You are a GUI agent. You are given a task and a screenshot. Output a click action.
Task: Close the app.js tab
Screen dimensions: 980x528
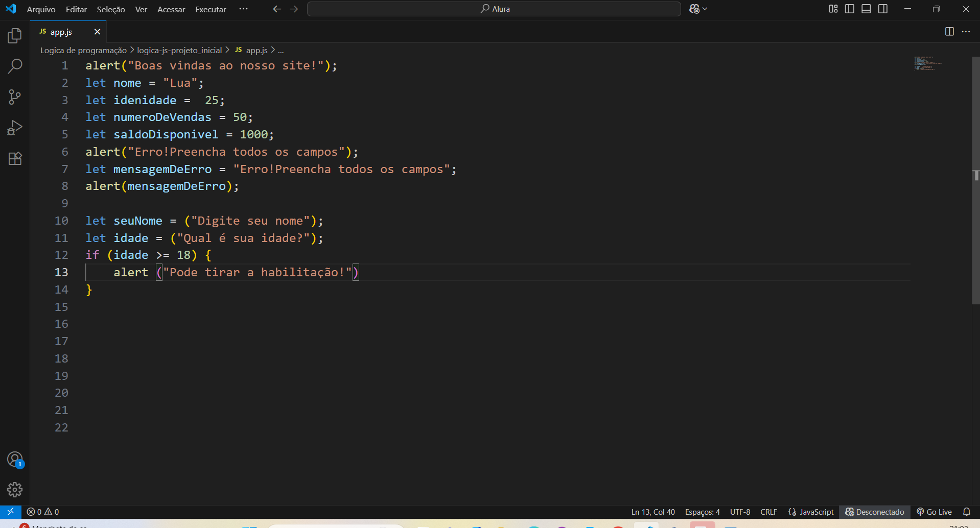click(97, 32)
